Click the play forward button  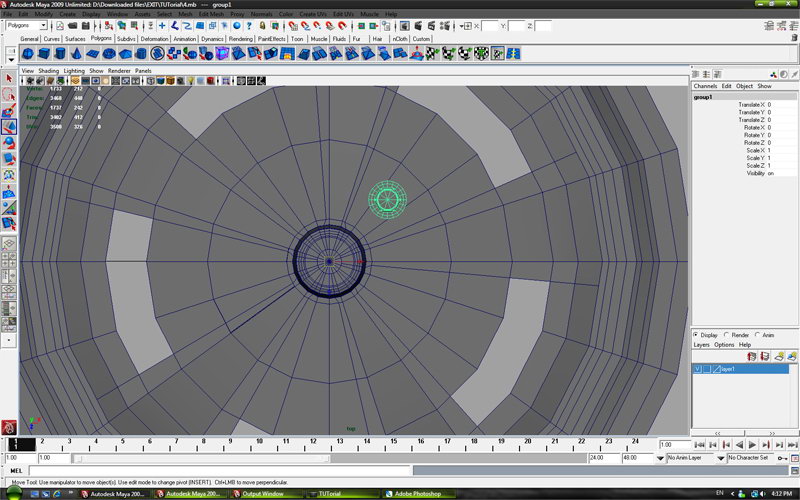click(752, 445)
